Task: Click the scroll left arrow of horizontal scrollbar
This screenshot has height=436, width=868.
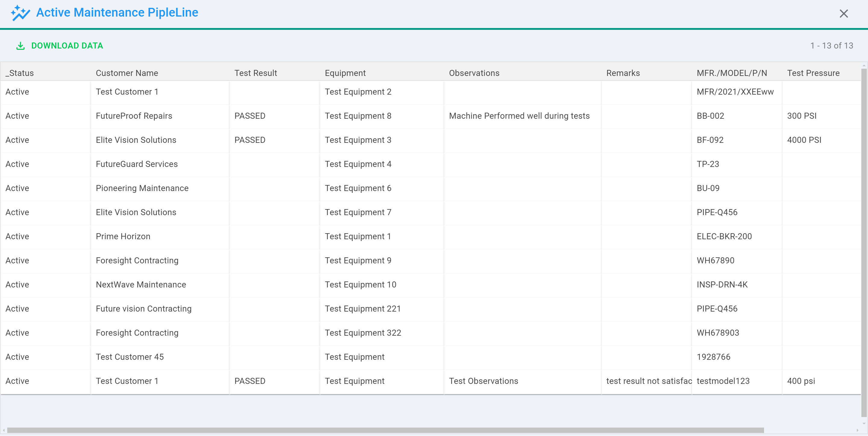Action: [3, 430]
